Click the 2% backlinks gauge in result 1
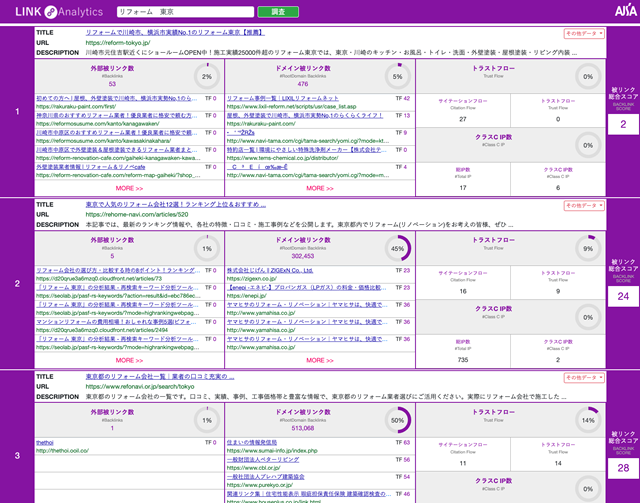Screen dimensions: 640x503 (x=207, y=76)
